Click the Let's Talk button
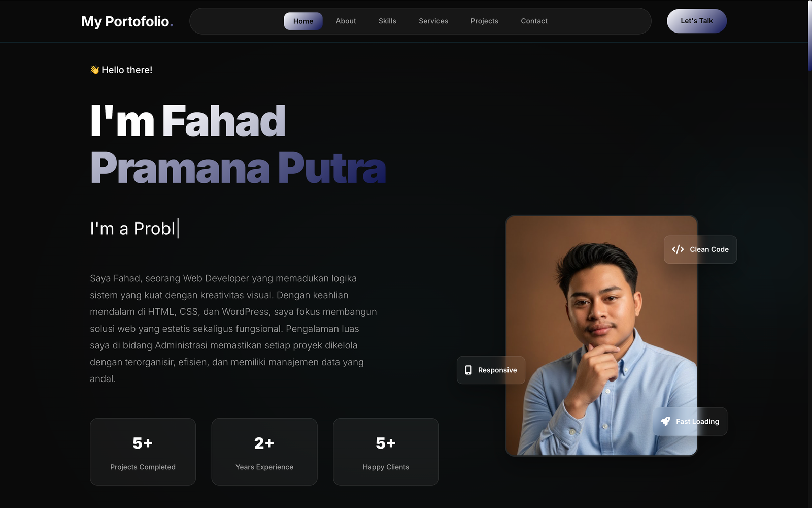The width and height of the screenshot is (812, 508). (x=697, y=21)
